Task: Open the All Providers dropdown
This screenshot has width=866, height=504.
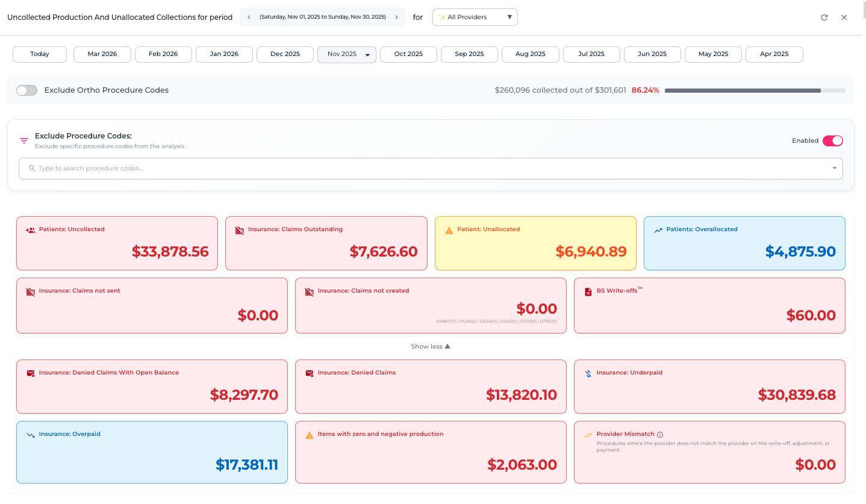Action: [x=475, y=17]
